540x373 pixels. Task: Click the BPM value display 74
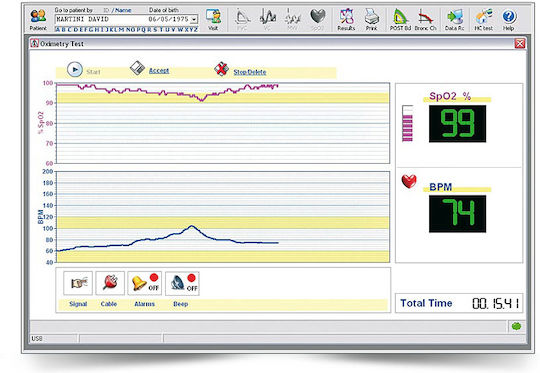tap(457, 214)
